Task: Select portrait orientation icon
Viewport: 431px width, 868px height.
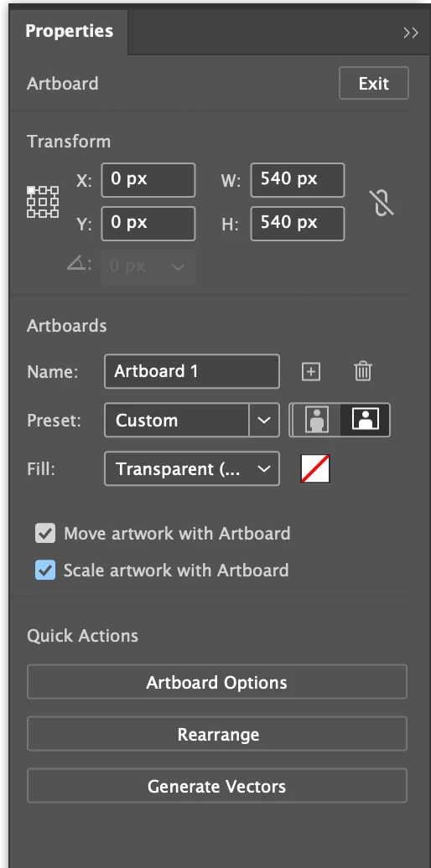Action: [x=316, y=420]
